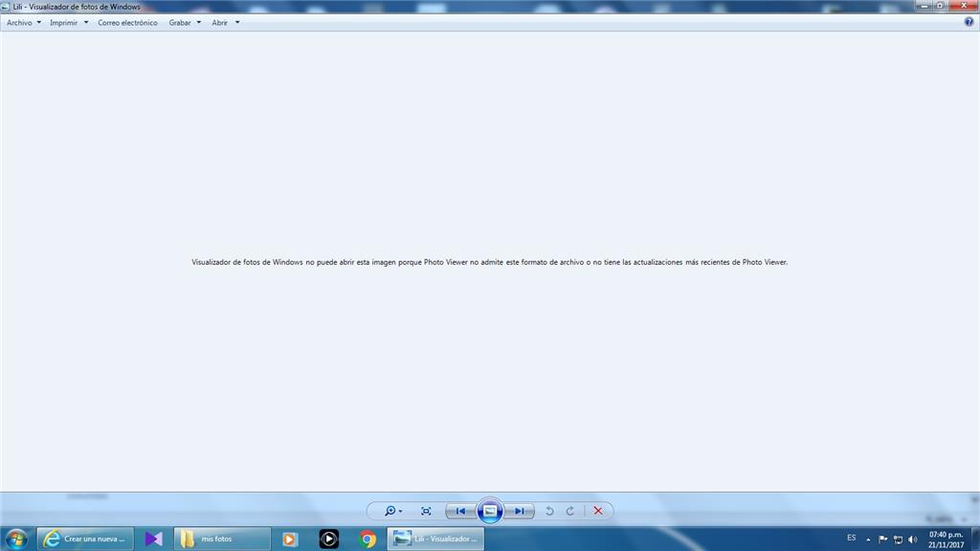The width and height of the screenshot is (980, 551).
Task: Launch Google Chrome from the taskbar
Action: click(x=367, y=539)
